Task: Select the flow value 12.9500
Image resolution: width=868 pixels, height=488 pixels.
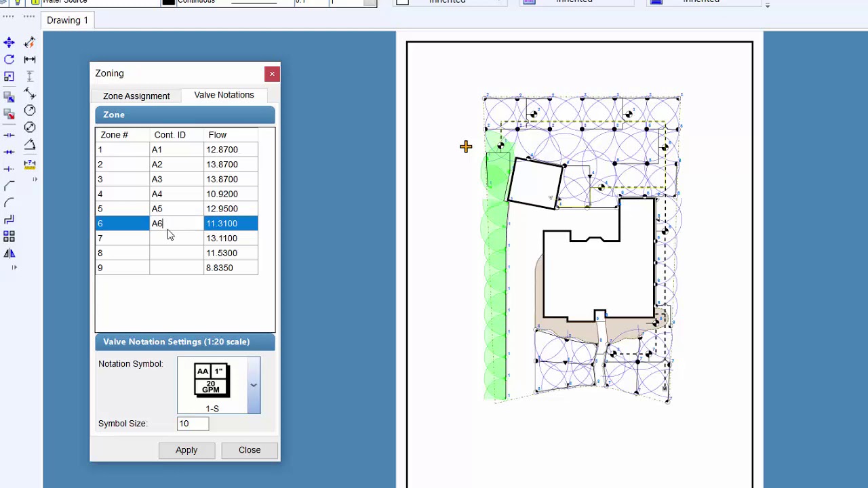Action: (x=231, y=209)
